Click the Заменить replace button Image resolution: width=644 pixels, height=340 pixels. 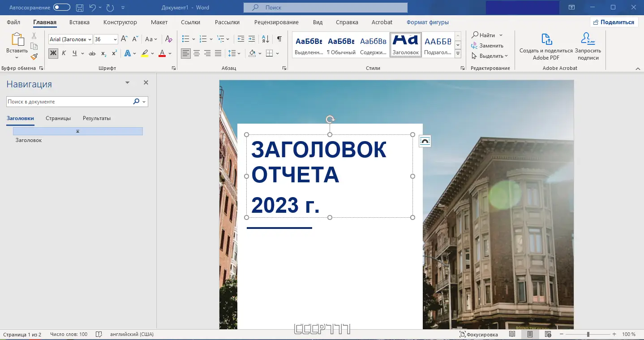tap(487, 45)
